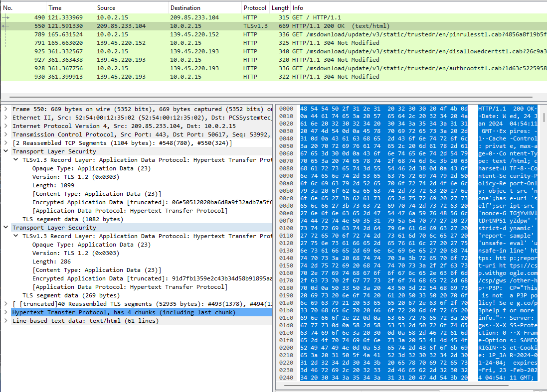Select packet 930 304 Not Modified
Image resolution: width=547 pixels, height=392 pixels.
click(x=273, y=77)
